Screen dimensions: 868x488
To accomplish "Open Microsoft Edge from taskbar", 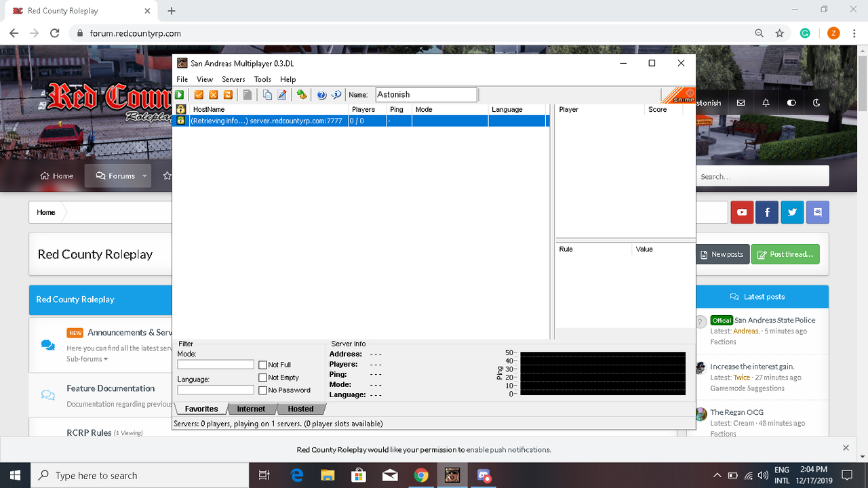I will 296,475.
